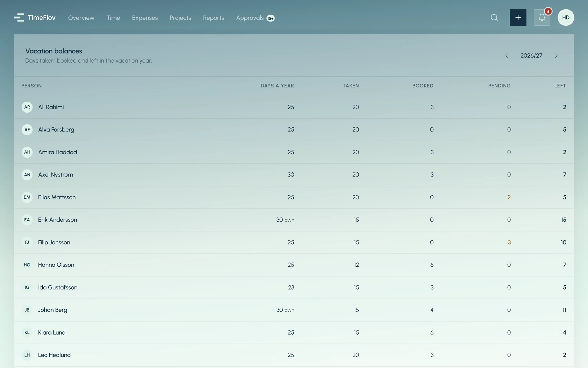Open the Reports tab
588x368 pixels.
214,18
